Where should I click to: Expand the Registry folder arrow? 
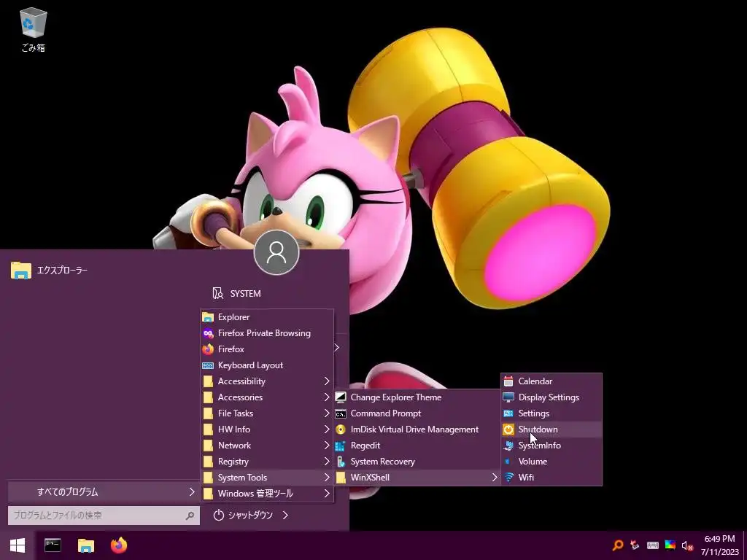coord(327,462)
